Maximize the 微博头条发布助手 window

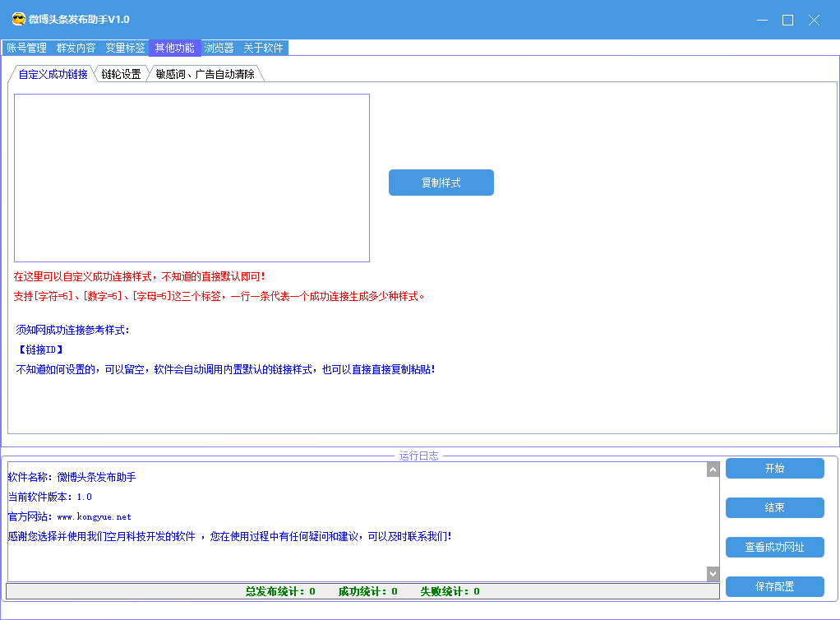click(788, 21)
